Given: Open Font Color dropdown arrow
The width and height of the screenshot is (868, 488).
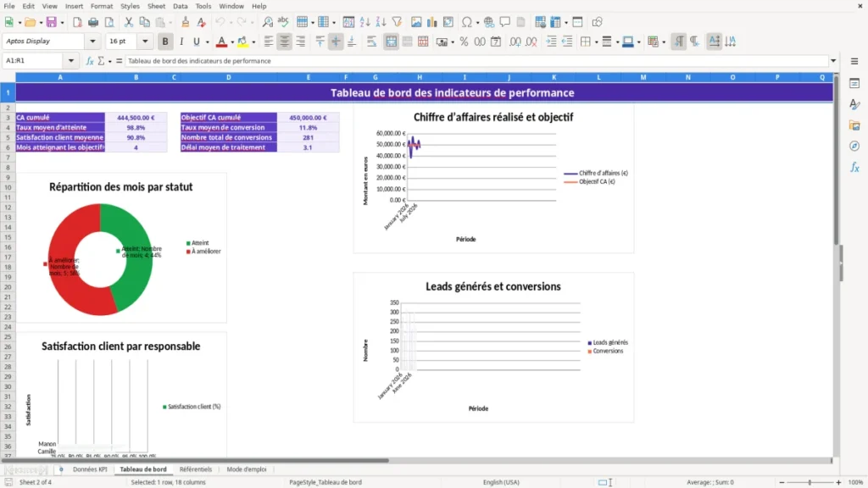Looking at the screenshot, I should click(x=232, y=42).
